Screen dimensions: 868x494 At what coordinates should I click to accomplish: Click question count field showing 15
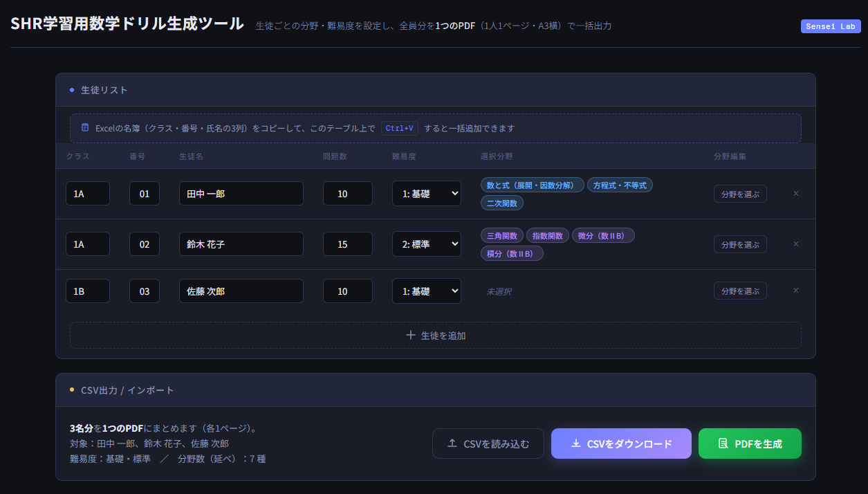(x=347, y=244)
